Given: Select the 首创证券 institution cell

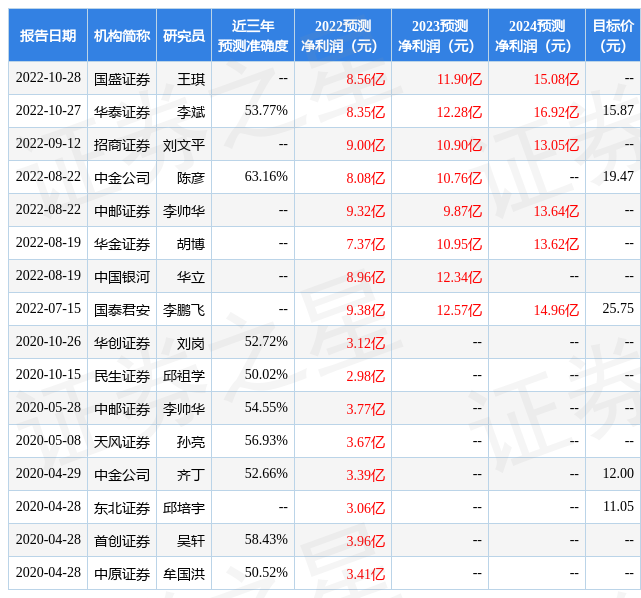Looking at the screenshot, I should coord(122,542).
